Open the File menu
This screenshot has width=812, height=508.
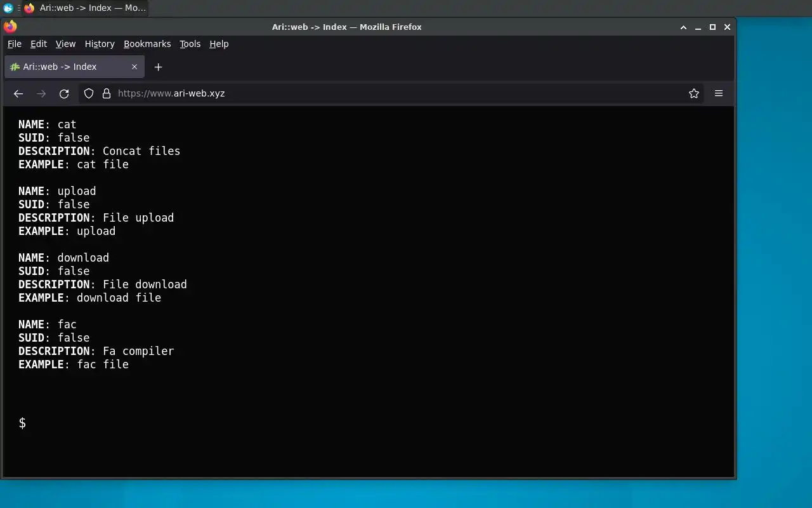15,44
